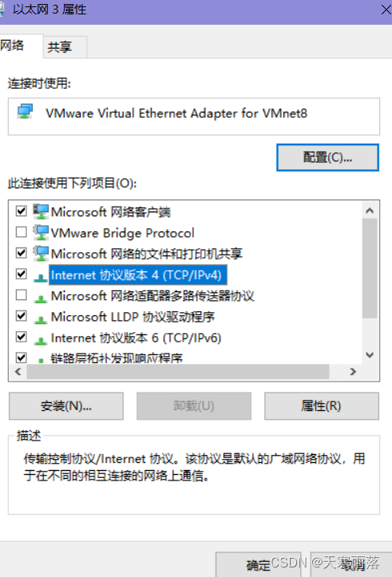Click the 安装(N)... button

point(66,406)
